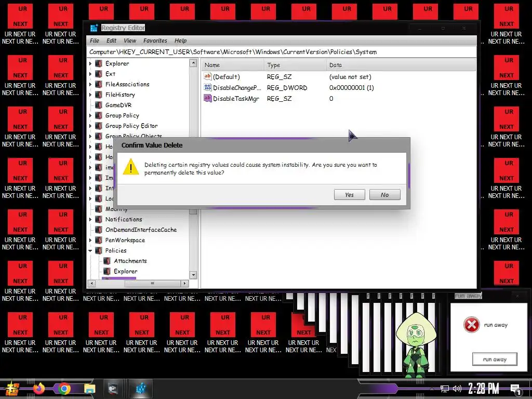This screenshot has height=399, width=532.
Task: Confirm deletion with the Yes button
Action: (349, 195)
